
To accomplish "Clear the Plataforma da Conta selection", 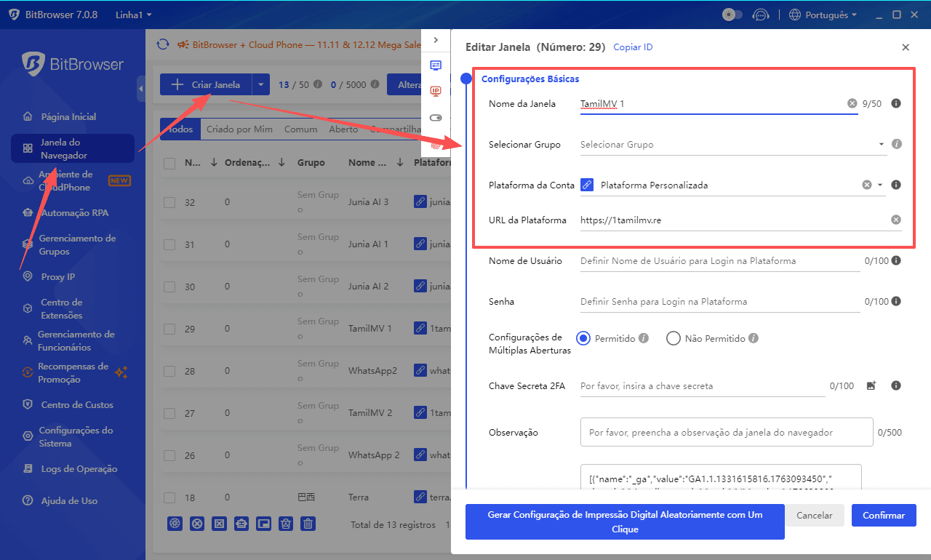I will (866, 185).
